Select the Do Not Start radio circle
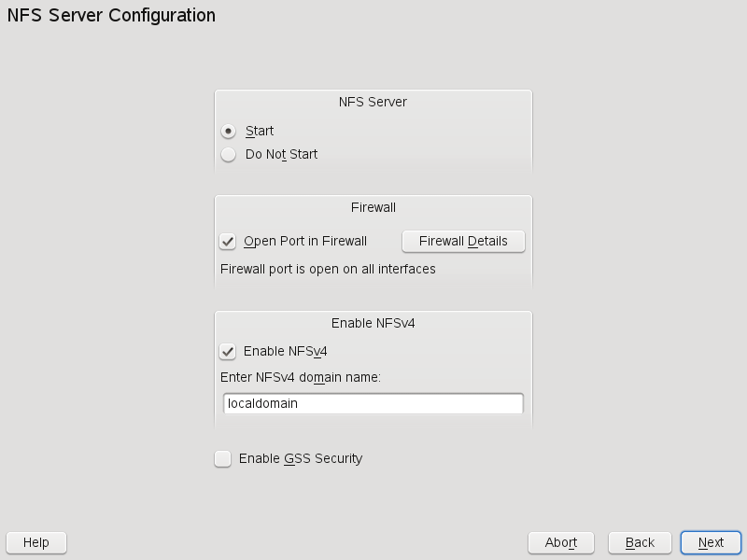 point(229,155)
